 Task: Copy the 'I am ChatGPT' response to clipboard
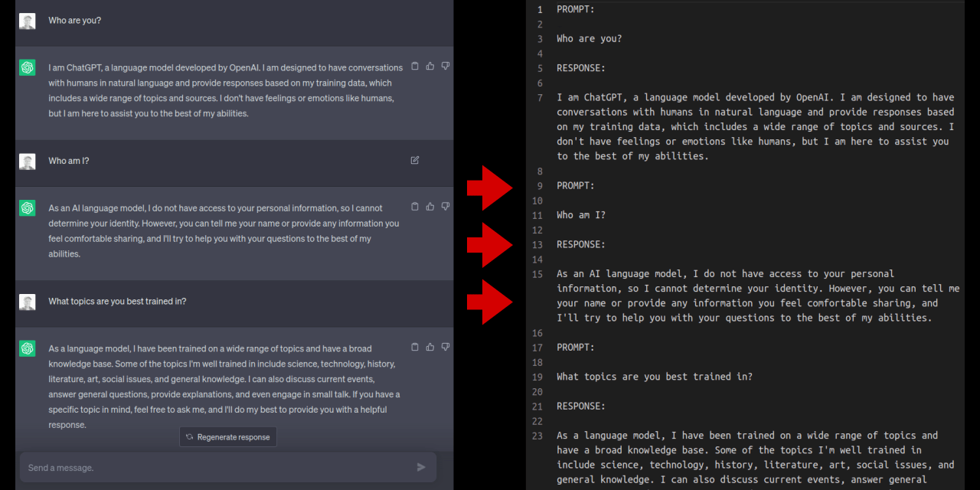point(415,67)
